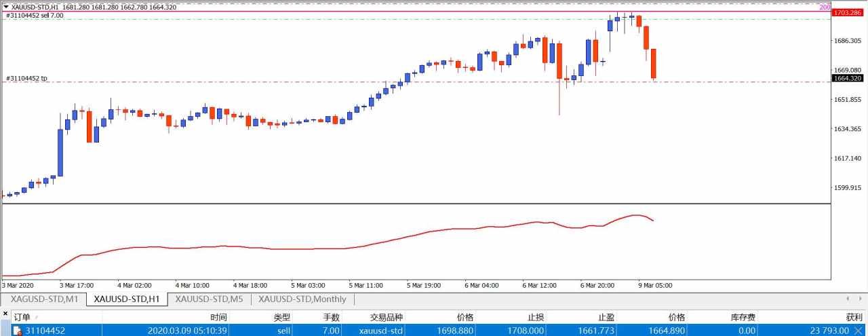Select the #31104452 sell 7.00 order line label
868x336 pixels.
pyautogui.click(x=35, y=15)
